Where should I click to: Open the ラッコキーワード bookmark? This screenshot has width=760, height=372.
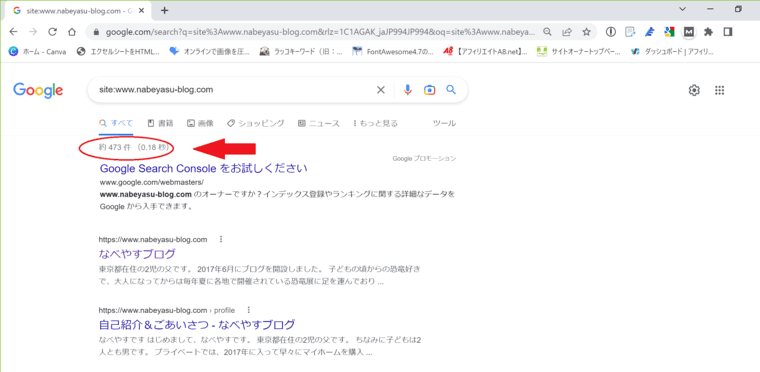(x=301, y=51)
